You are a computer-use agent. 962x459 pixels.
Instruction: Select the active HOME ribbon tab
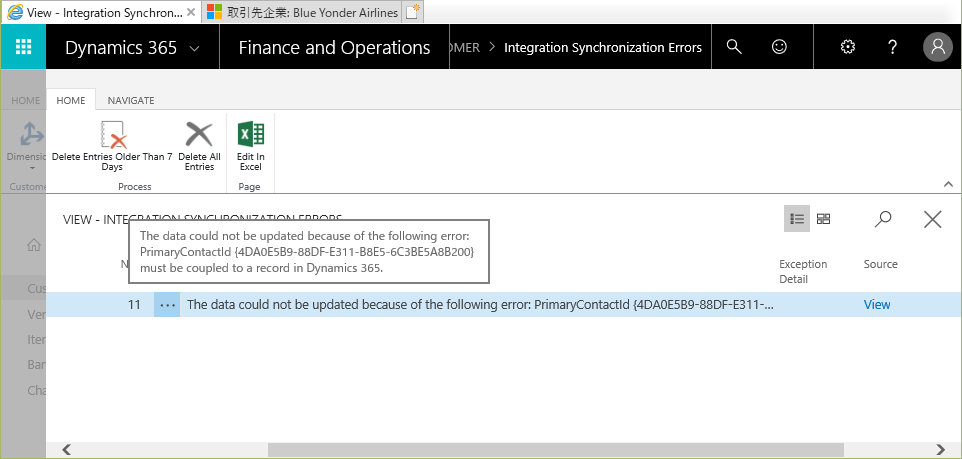71,100
